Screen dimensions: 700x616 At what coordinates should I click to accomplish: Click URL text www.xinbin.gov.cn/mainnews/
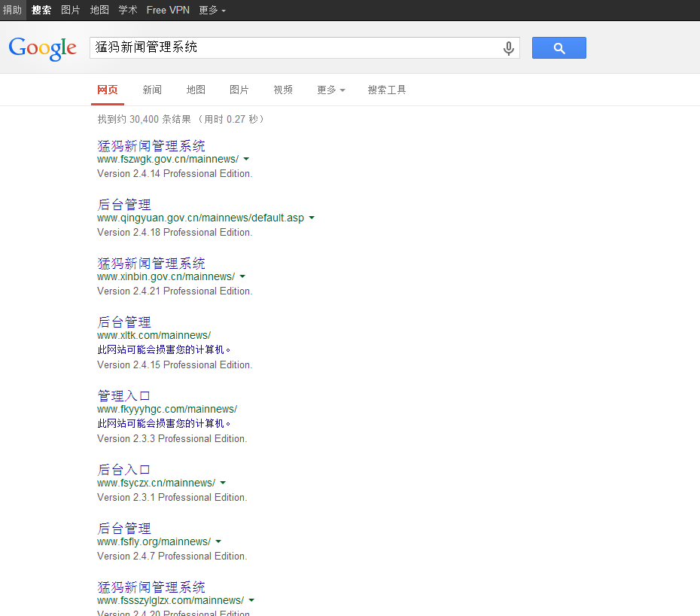click(x=166, y=276)
